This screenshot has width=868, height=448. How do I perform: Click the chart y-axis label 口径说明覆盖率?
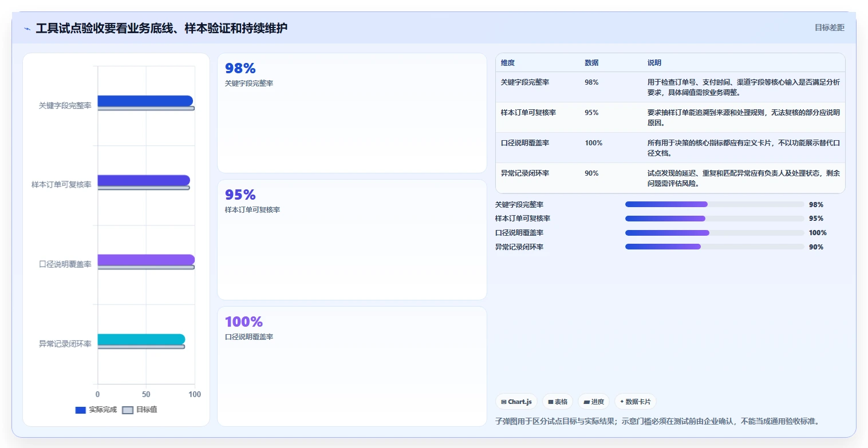click(x=65, y=264)
